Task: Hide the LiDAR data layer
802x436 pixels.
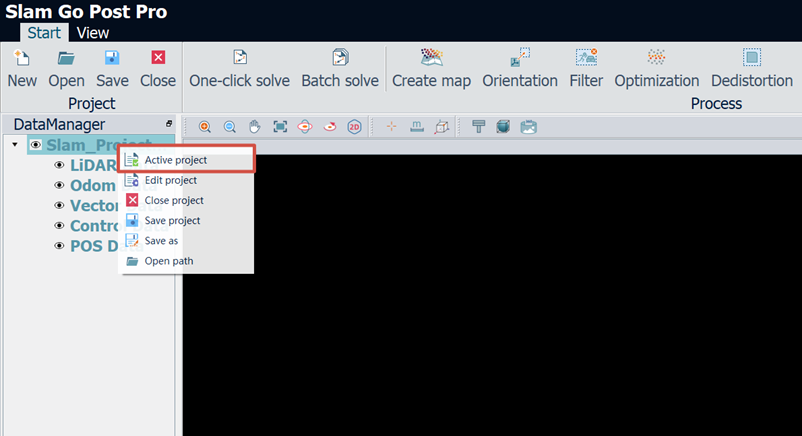Action: point(59,165)
